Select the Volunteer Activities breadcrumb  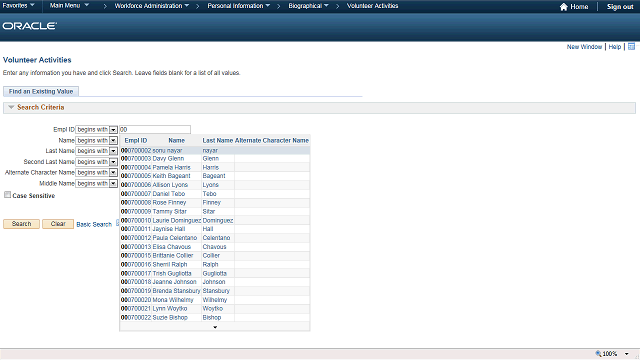coord(372,6)
